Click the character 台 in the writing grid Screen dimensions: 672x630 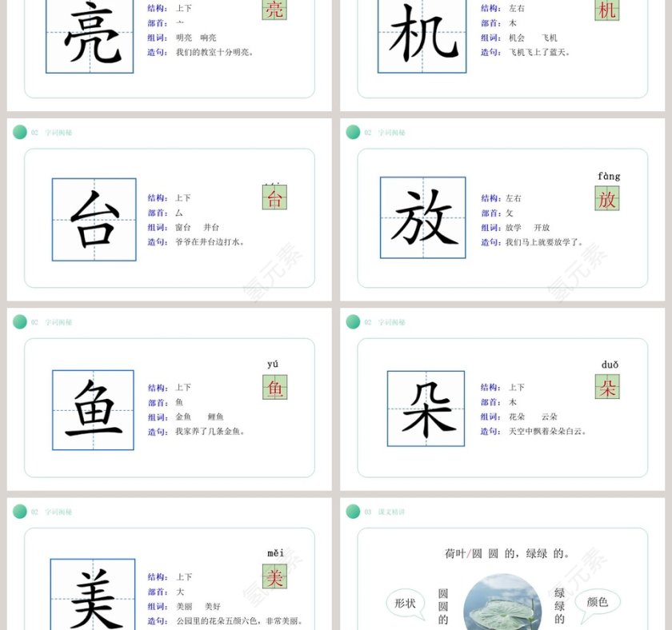[x=91, y=218]
